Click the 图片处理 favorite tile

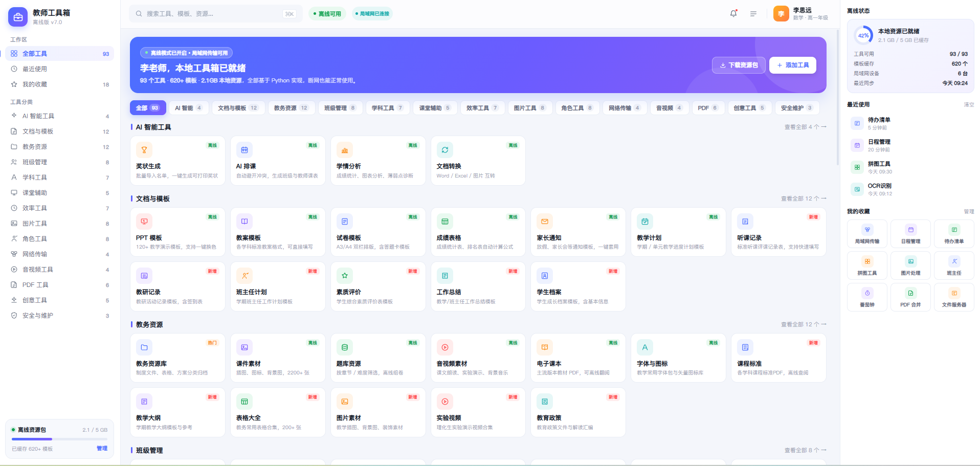pos(910,265)
